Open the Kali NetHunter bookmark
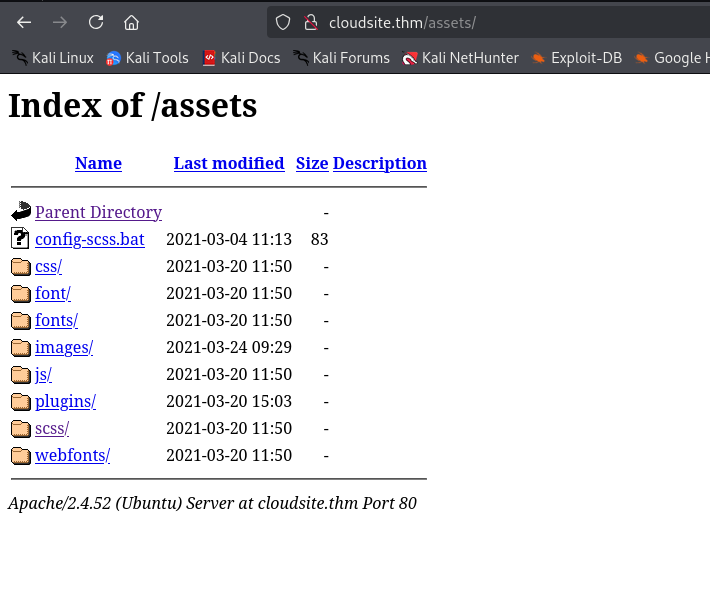 (x=460, y=58)
